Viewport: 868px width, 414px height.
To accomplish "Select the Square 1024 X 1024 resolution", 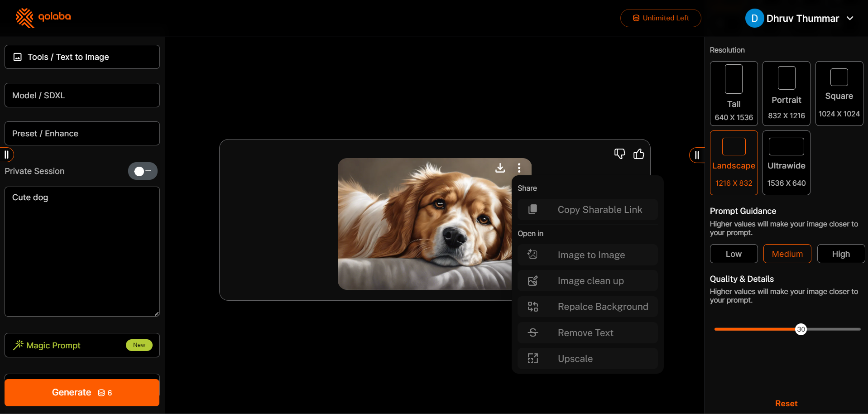I will [x=839, y=94].
